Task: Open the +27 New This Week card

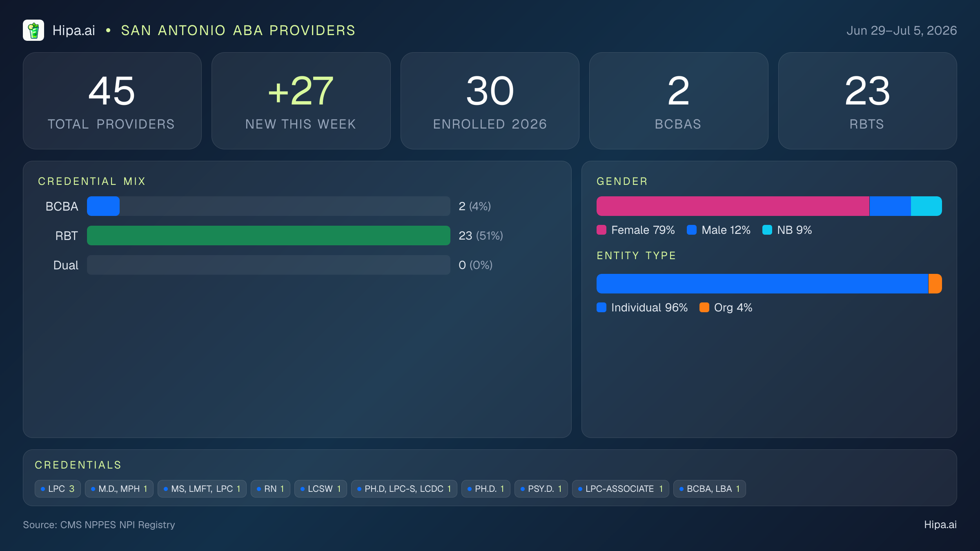Action: 301,101
